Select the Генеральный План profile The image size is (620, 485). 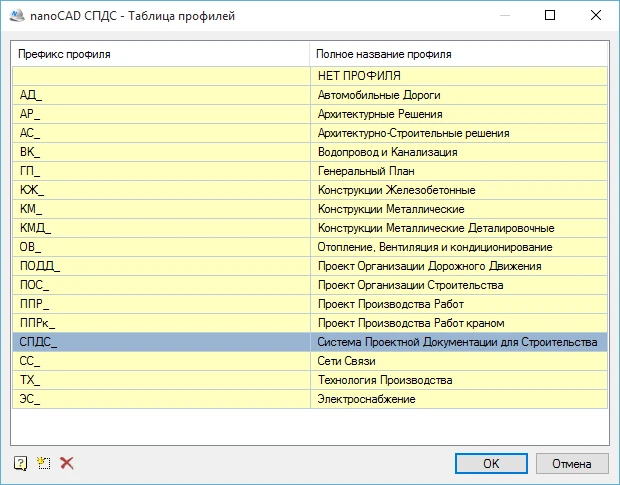(x=364, y=171)
